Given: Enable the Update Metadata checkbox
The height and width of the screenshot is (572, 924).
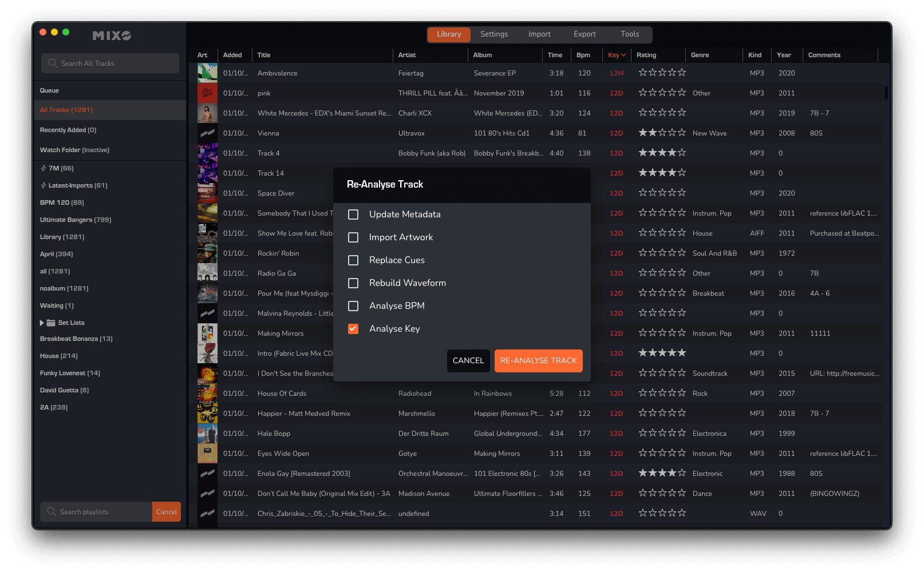Looking at the screenshot, I should pyautogui.click(x=353, y=214).
